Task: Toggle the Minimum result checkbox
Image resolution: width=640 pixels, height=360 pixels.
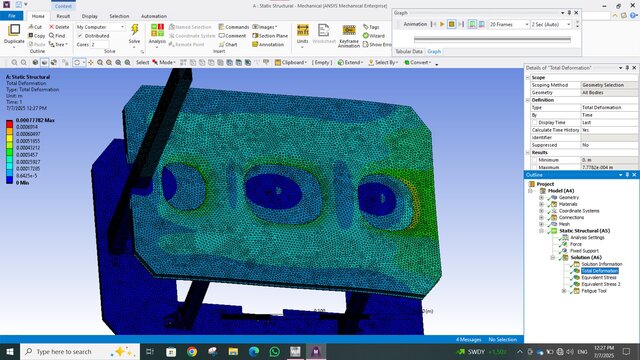Action: click(534, 160)
